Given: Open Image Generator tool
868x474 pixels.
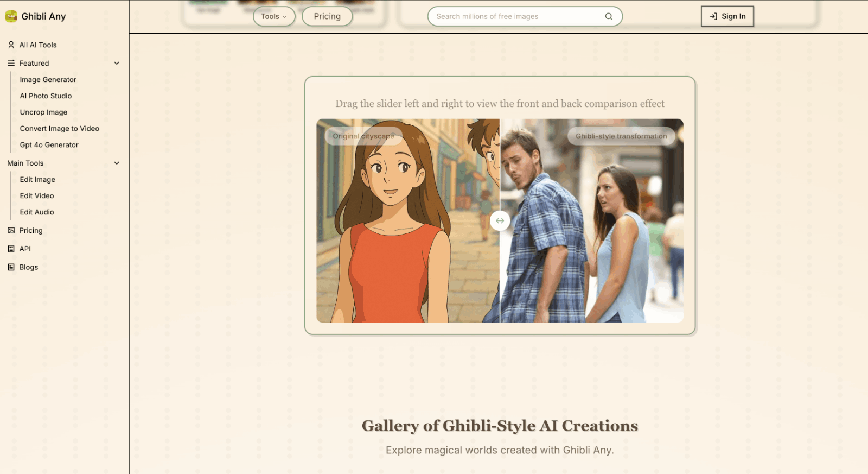Looking at the screenshot, I should [48, 80].
